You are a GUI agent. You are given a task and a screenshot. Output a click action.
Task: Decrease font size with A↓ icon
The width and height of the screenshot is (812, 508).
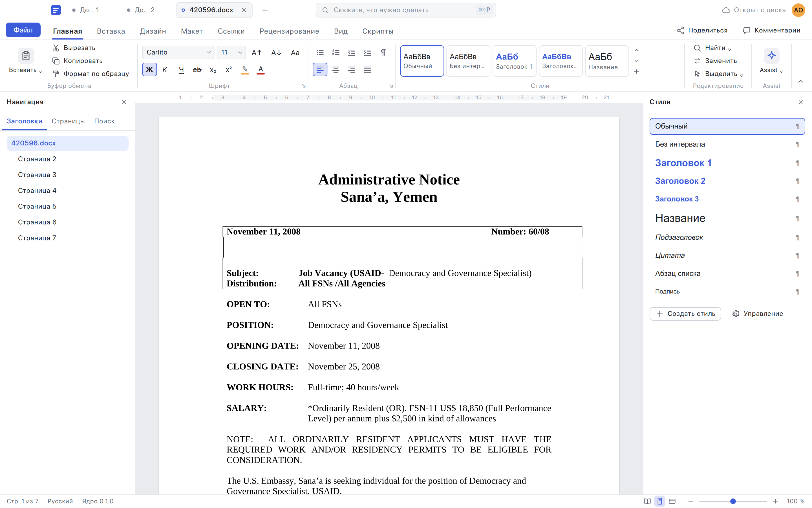[x=276, y=52]
